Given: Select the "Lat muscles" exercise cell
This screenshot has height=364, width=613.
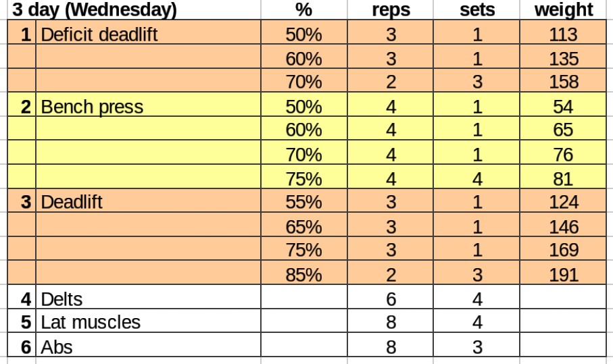Looking at the screenshot, I should click(91, 322).
